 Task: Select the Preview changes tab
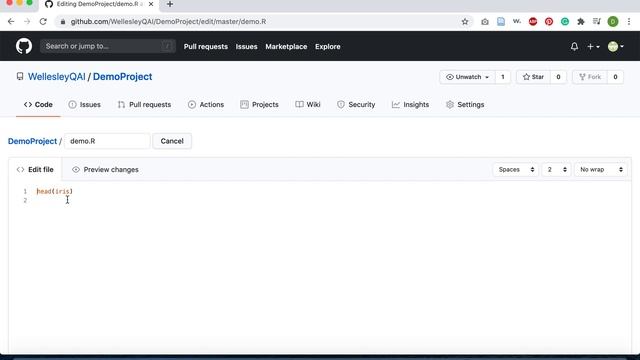[x=105, y=169]
